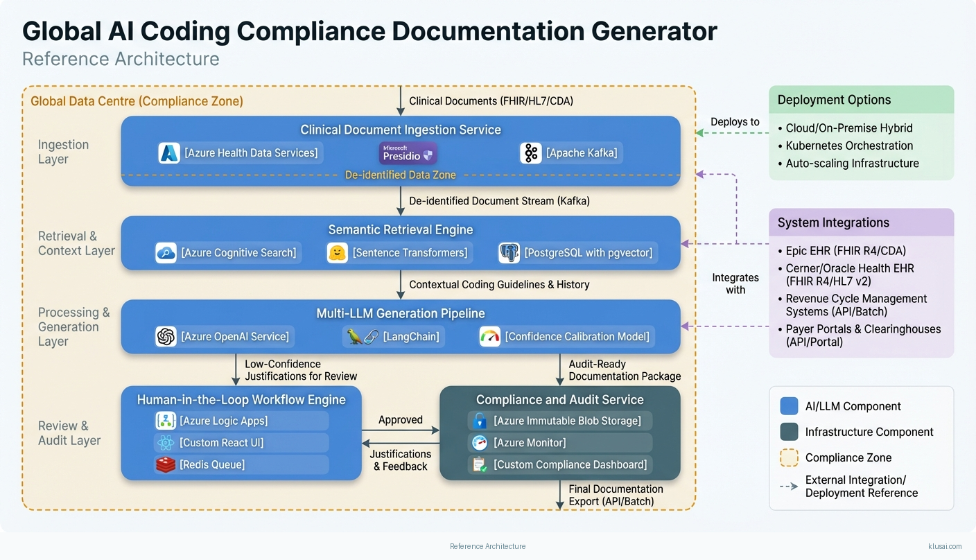Click the Azure Health Data Services icon
Viewport: 976px width, 560px height.
tap(169, 153)
